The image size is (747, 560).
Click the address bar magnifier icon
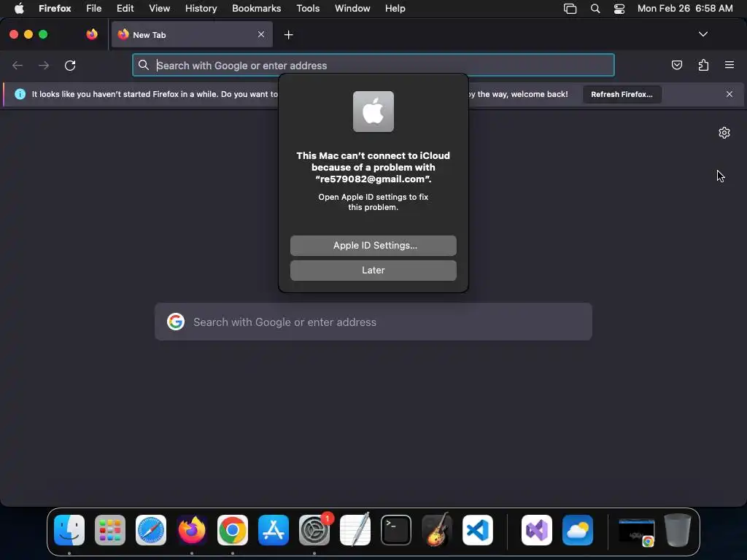pos(144,65)
